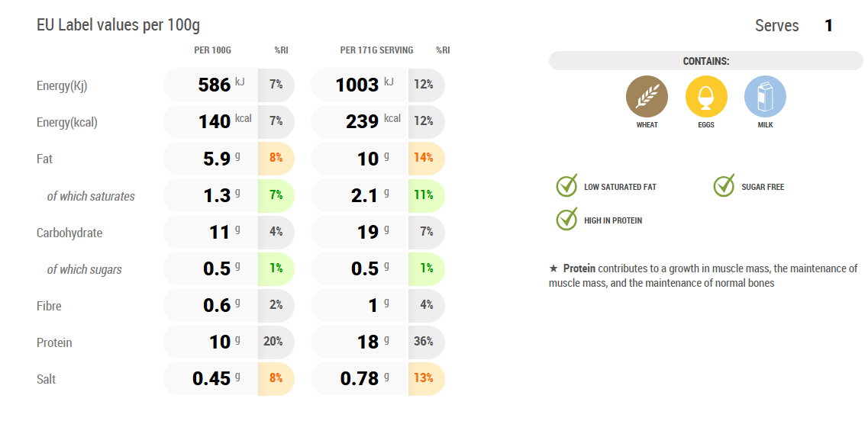Click the Wheat allergen icon
This screenshot has height=421, width=868.
(x=647, y=97)
